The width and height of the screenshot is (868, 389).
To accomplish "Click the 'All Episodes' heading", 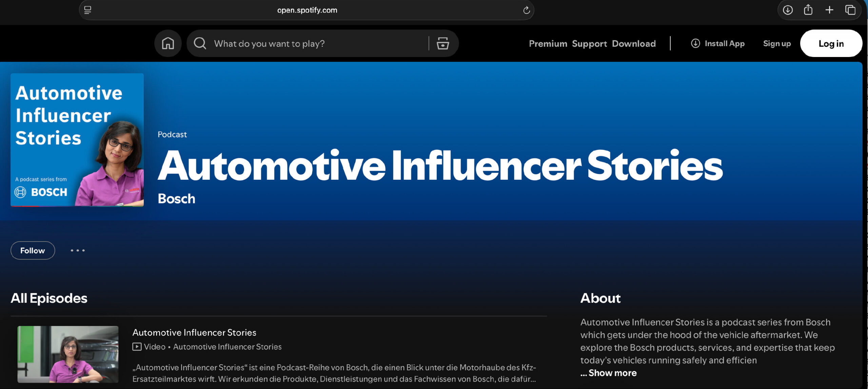I will 49,298.
